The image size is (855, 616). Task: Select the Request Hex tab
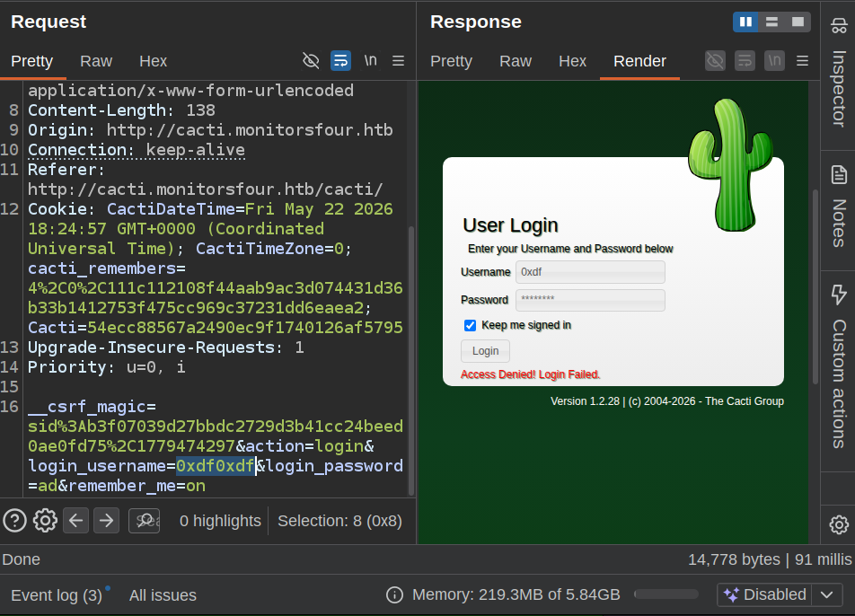[154, 61]
